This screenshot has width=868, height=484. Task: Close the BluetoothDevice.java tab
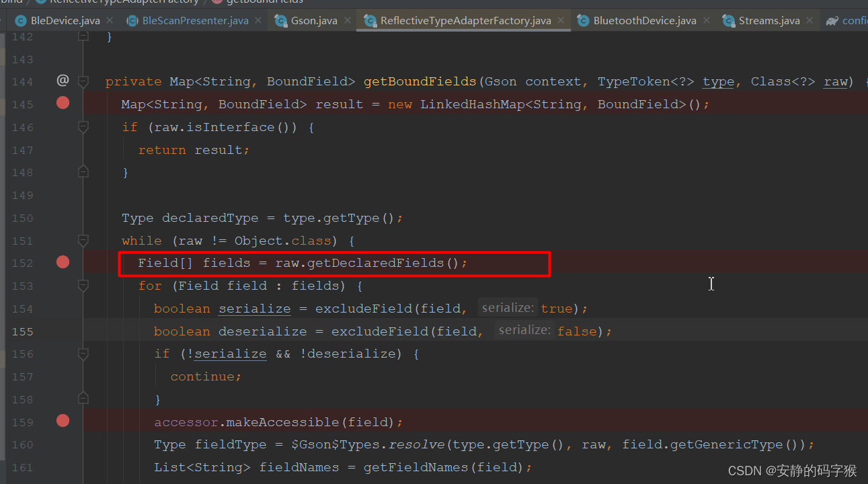click(x=706, y=21)
